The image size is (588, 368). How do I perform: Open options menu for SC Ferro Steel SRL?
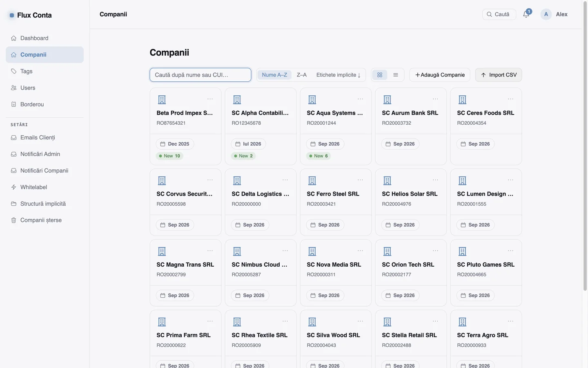pyautogui.click(x=360, y=180)
